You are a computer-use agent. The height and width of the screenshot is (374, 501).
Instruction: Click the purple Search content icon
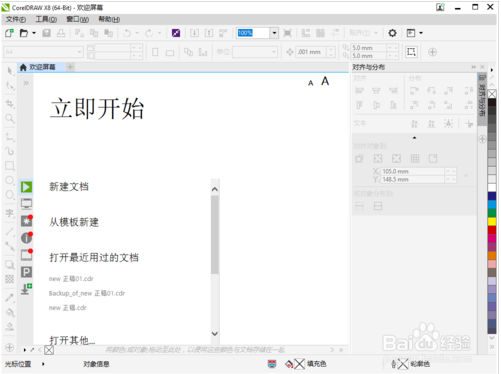176,33
